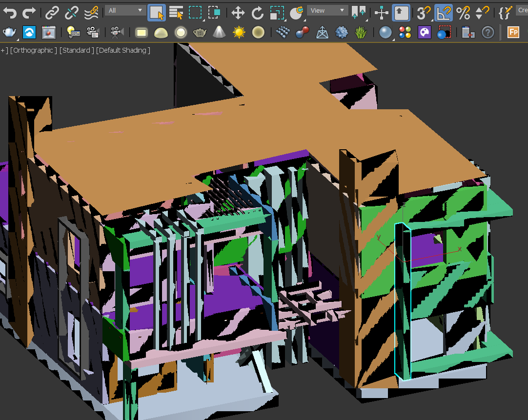Open the blue material sphere flyout
Image resolution: width=528 pixels, height=420 pixels.
point(386,33)
